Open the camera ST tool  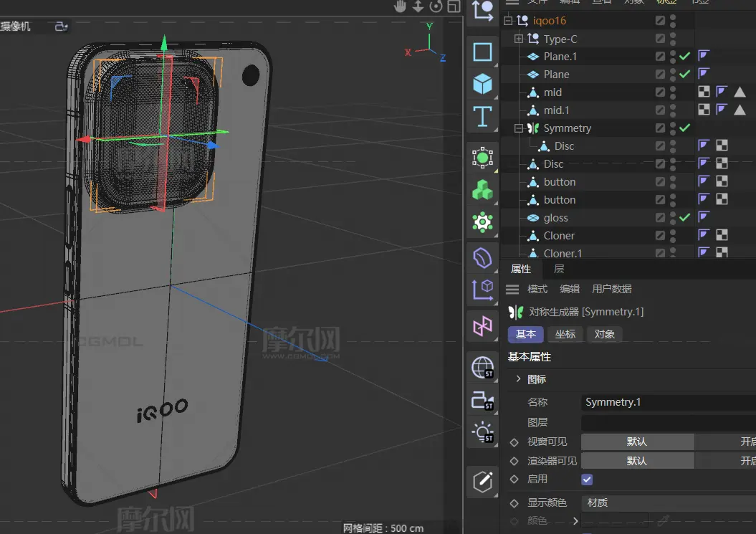(482, 401)
